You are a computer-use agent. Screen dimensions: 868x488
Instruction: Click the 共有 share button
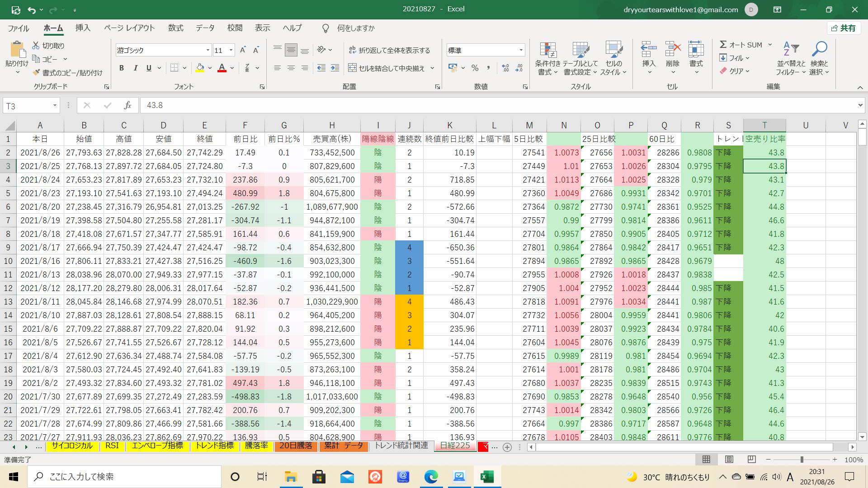[x=844, y=28]
